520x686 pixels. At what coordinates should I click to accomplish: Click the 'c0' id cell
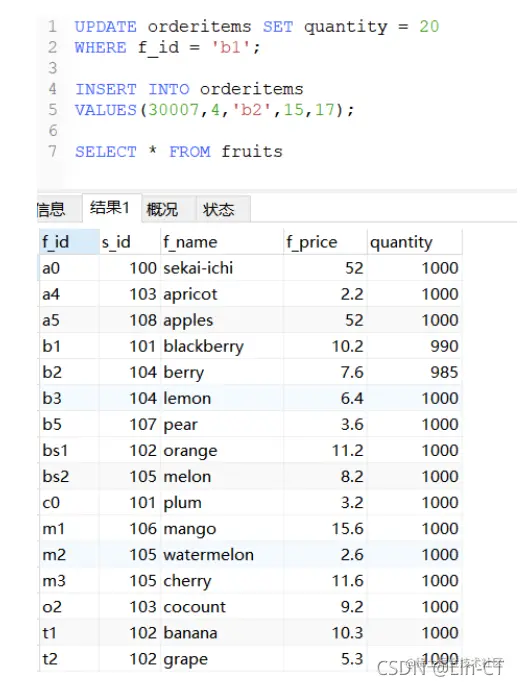pos(69,502)
